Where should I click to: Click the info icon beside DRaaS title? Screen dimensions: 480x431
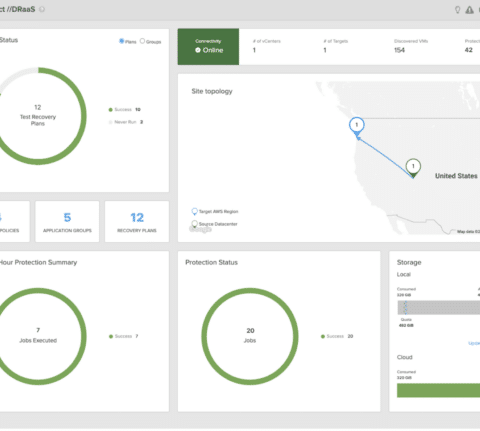tap(42, 9)
